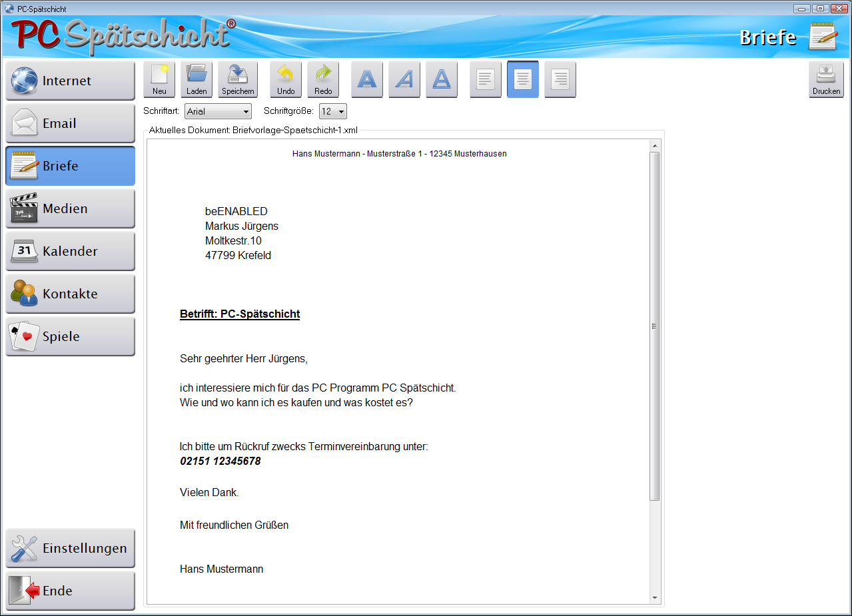
Task: Click the document vertical scrollbar thumb
Action: coord(655,326)
